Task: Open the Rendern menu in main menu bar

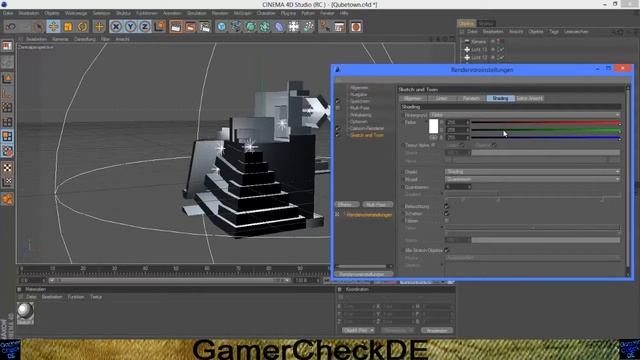Action: 220,13
